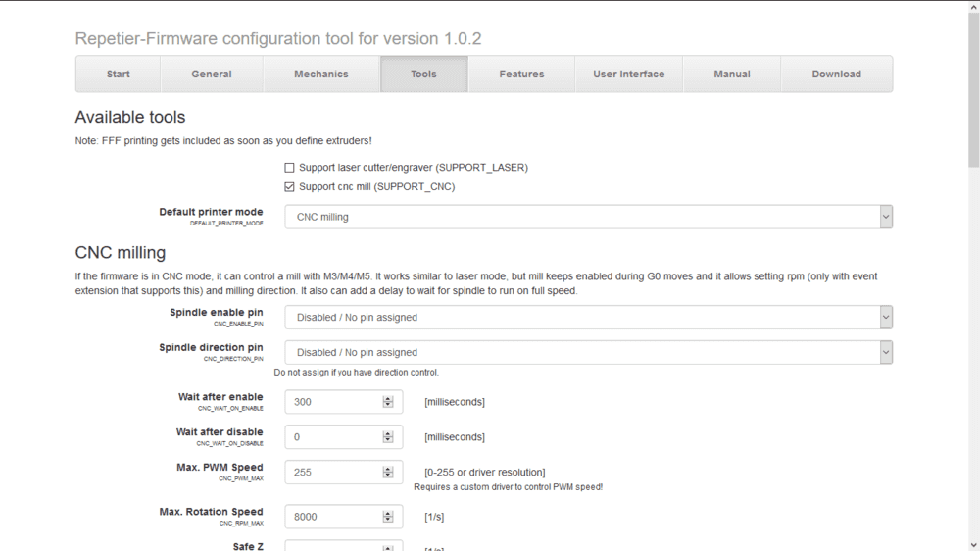Click the page vertical scrollbar thumb

(973, 88)
